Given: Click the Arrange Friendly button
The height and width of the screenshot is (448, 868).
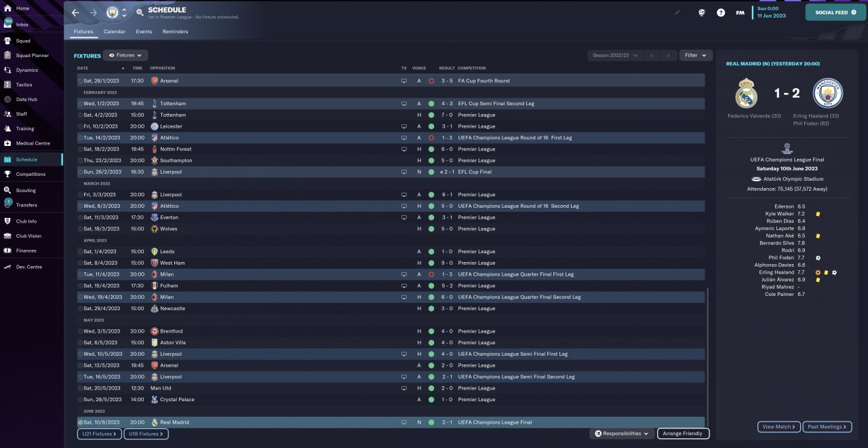Looking at the screenshot, I should click(x=683, y=433).
